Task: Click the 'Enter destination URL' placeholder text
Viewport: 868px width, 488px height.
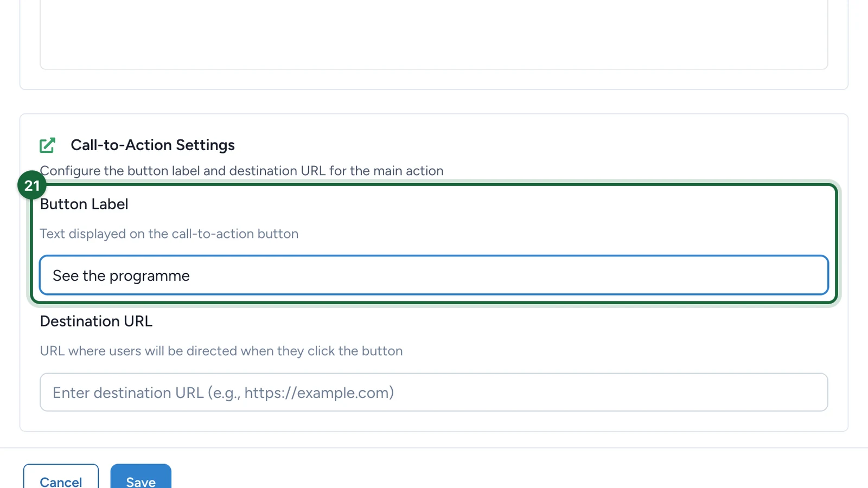Action: tap(128, 393)
